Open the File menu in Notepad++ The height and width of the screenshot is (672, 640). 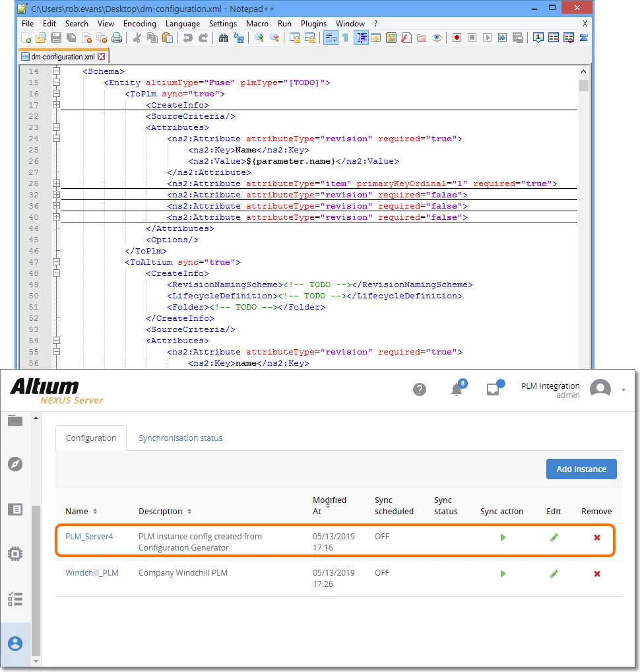[28, 24]
